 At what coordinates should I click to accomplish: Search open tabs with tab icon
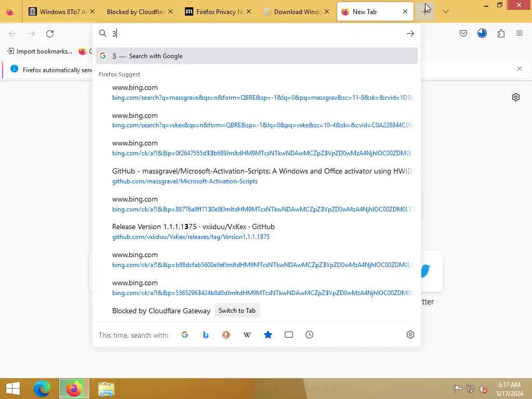pos(289,335)
